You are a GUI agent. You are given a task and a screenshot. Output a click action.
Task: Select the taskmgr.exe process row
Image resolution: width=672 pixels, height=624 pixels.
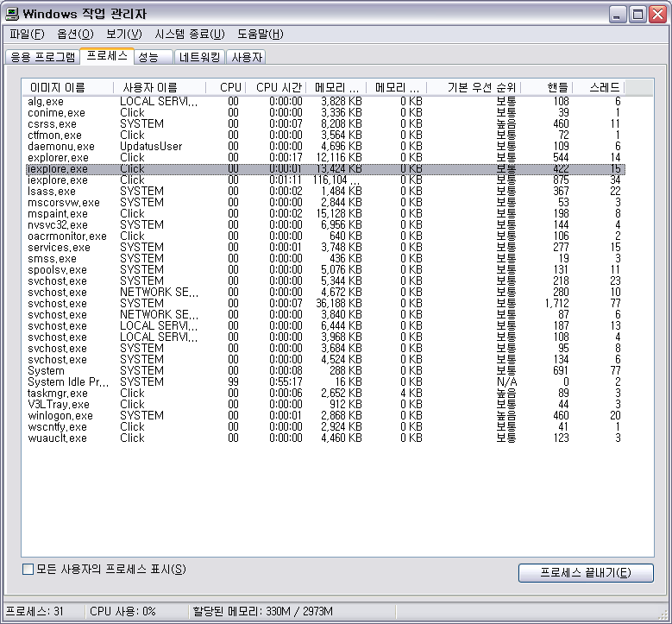(x=57, y=394)
